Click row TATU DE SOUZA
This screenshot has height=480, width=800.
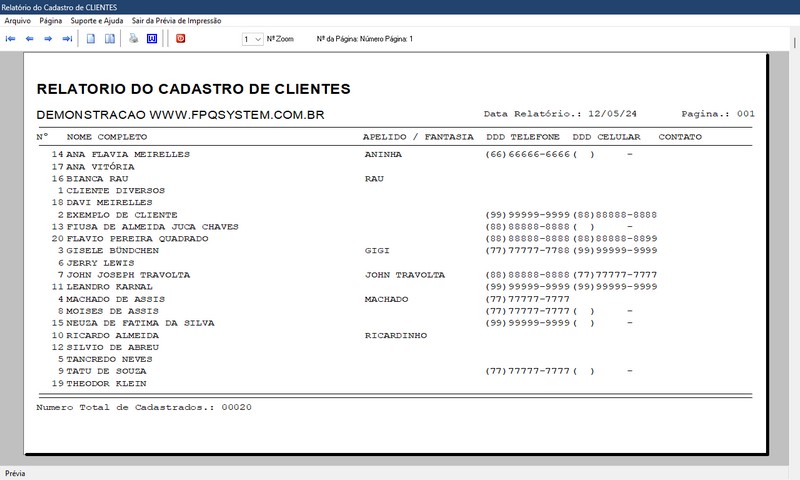tap(106, 371)
